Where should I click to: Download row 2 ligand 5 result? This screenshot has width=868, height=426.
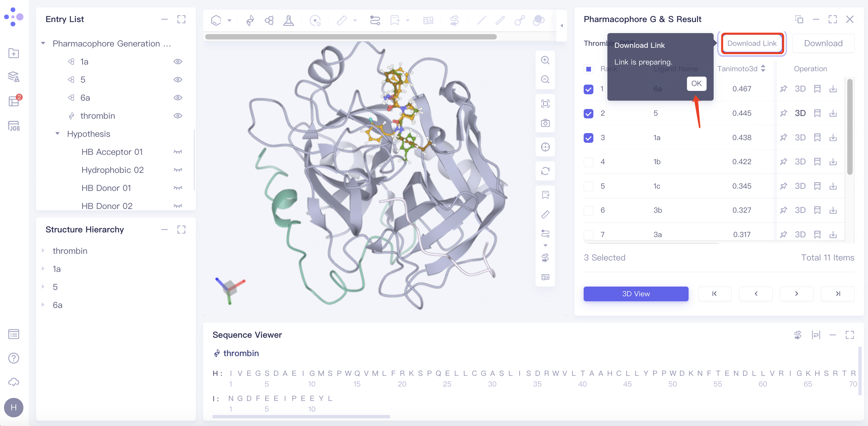833,113
